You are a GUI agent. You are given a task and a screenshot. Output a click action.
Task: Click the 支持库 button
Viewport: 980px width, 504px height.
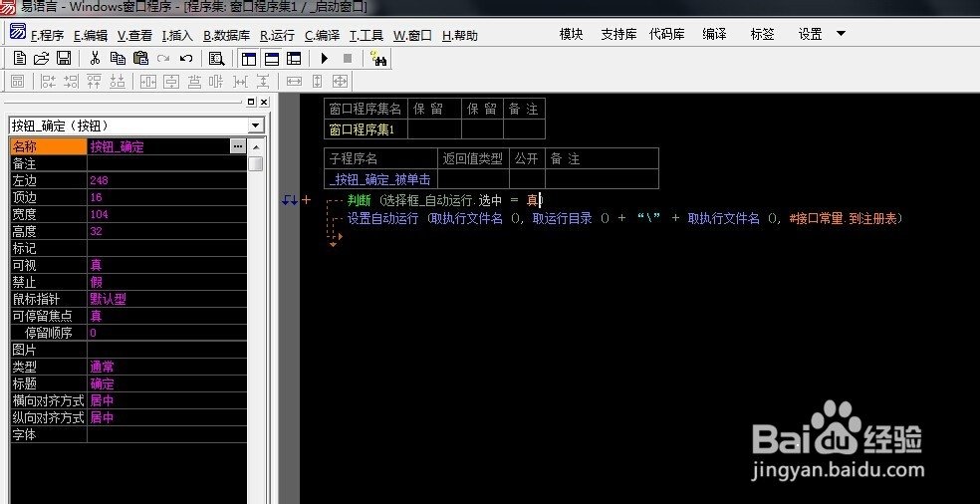click(618, 35)
